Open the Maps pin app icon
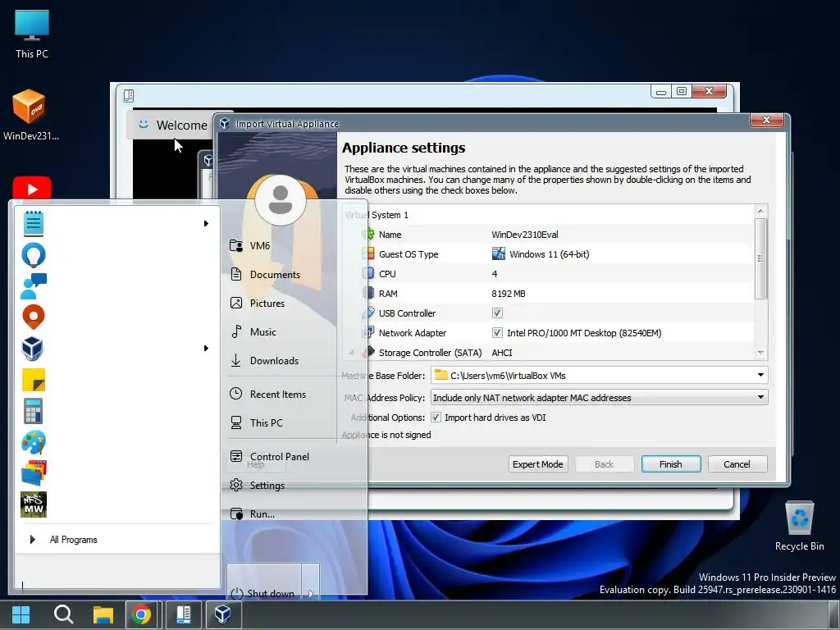 coord(33,317)
